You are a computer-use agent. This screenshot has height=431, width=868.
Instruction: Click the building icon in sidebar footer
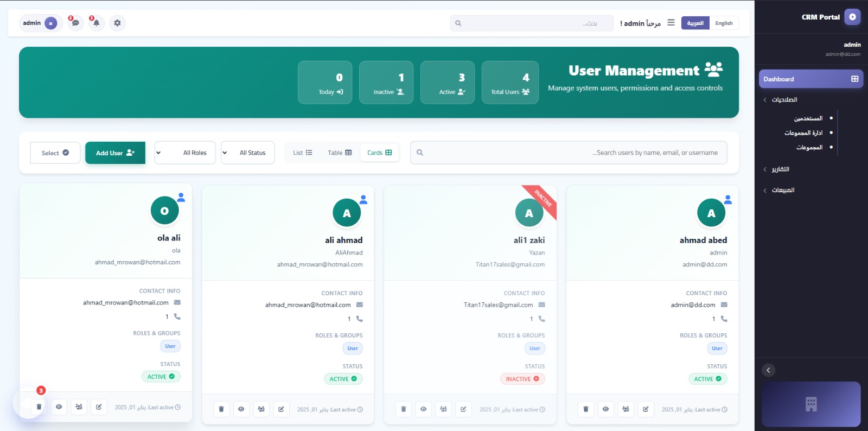point(811,404)
